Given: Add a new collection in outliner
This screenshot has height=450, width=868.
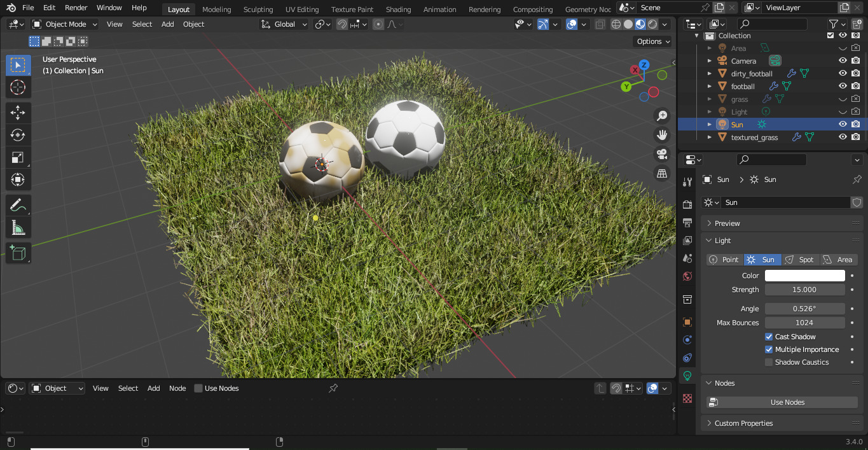Looking at the screenshot, I should tap(857, 24).
